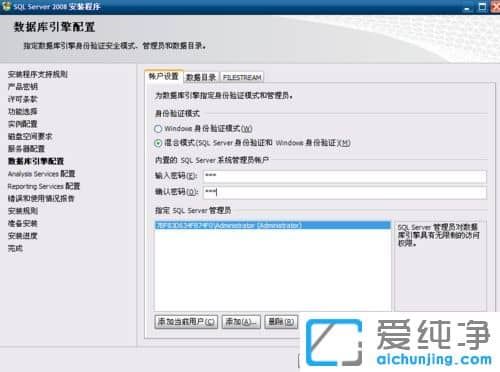This screenshot has height=372, width=500.
Task: Click the 数据库引擎配置 page heading
Action: (x=54, y=27)
